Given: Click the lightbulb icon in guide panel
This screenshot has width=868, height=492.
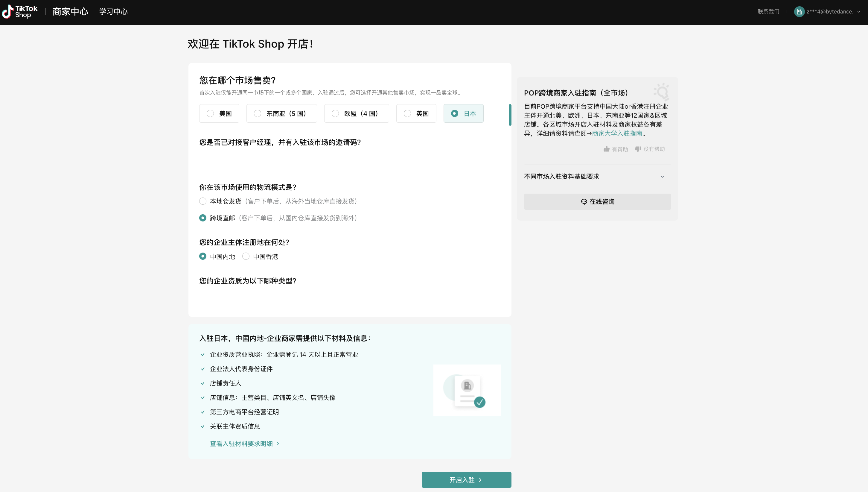Looking at the screenshot, I should coord(661,92).
